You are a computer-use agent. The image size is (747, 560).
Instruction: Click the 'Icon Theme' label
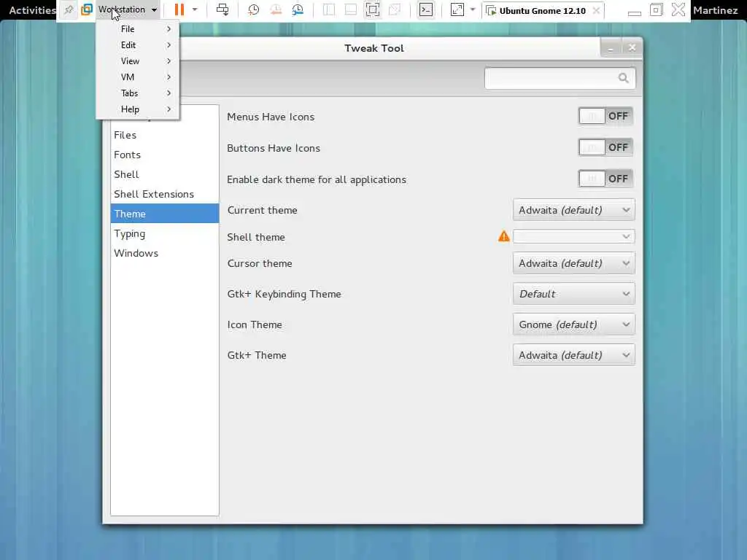click(255, 324)
